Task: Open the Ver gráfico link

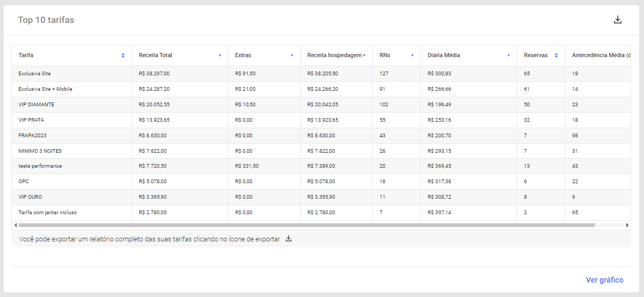Action: [x=604, y=280]
